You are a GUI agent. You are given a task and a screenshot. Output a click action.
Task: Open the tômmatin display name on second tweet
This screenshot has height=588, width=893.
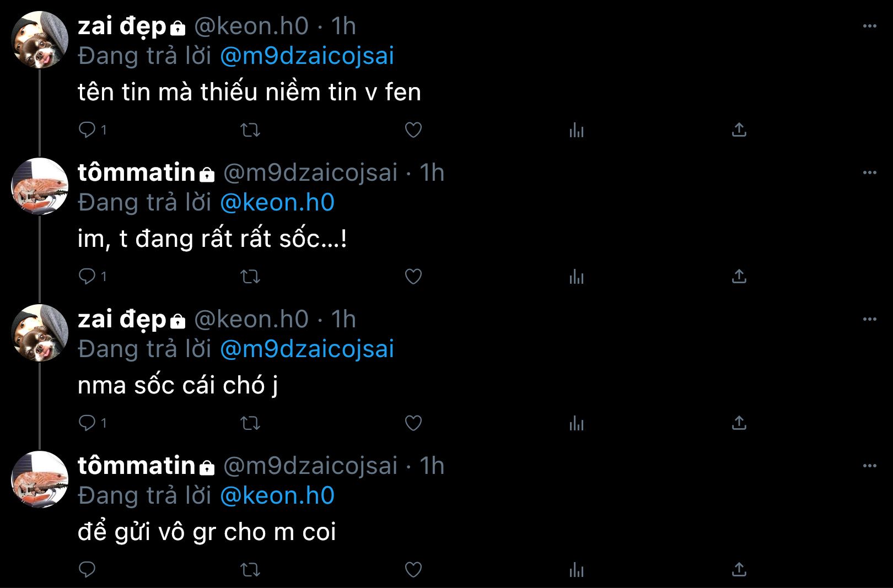pyautogui.click(x=136, y=173)
